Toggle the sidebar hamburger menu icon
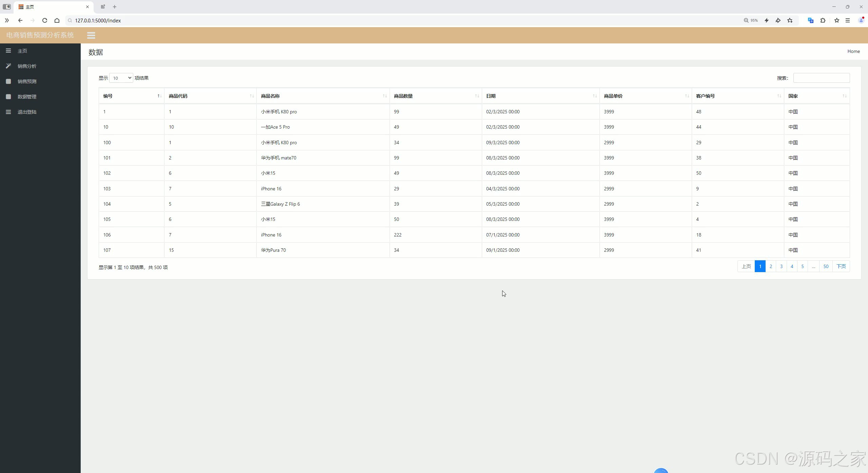This screenshot has height=473, width=868. 91,35
